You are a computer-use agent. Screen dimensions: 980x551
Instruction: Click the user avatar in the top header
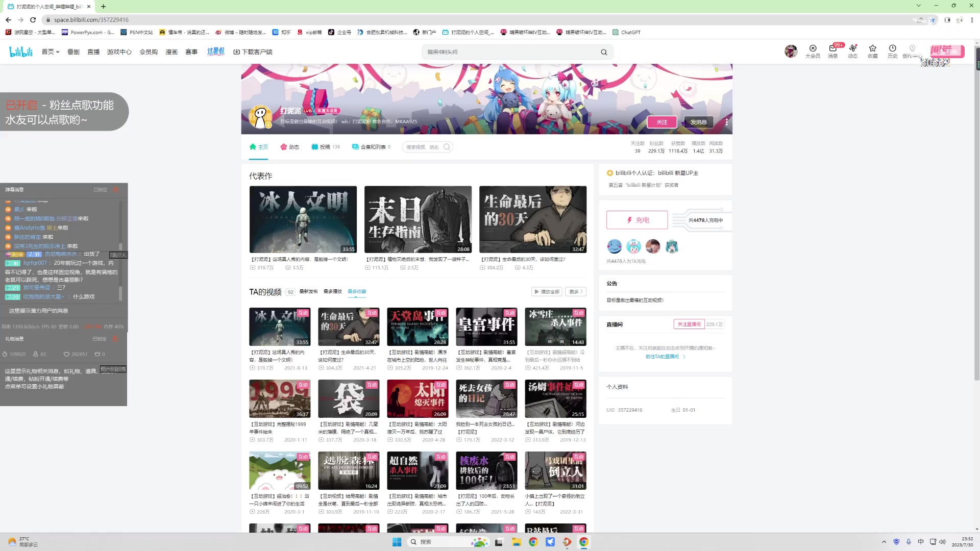(791, 51)
